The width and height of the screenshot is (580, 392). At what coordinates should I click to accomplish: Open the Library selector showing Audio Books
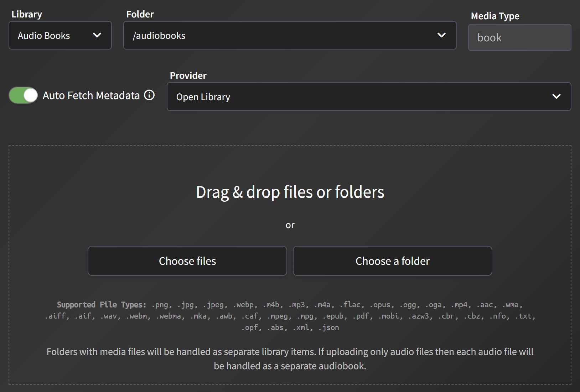(x=60, y=35)
